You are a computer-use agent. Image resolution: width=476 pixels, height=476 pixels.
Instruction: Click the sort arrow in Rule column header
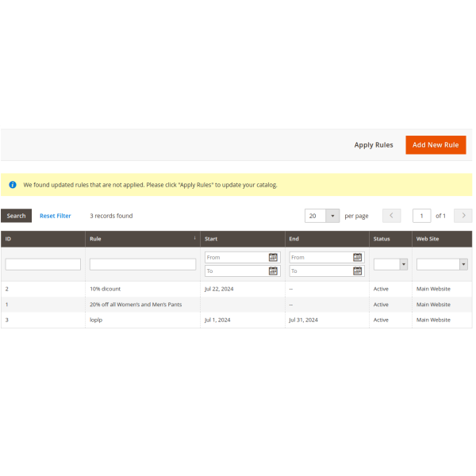click(x=194, y=238)
